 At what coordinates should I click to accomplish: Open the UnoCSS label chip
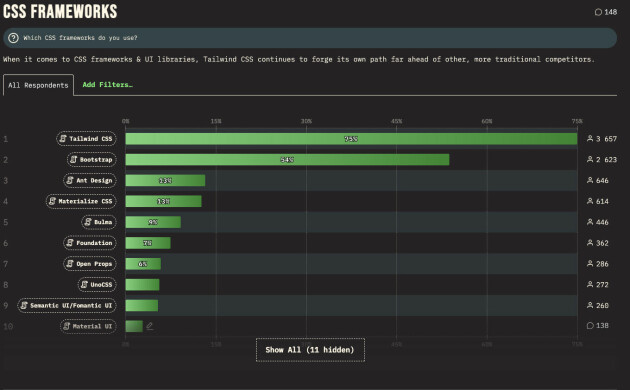pos(97,285)
